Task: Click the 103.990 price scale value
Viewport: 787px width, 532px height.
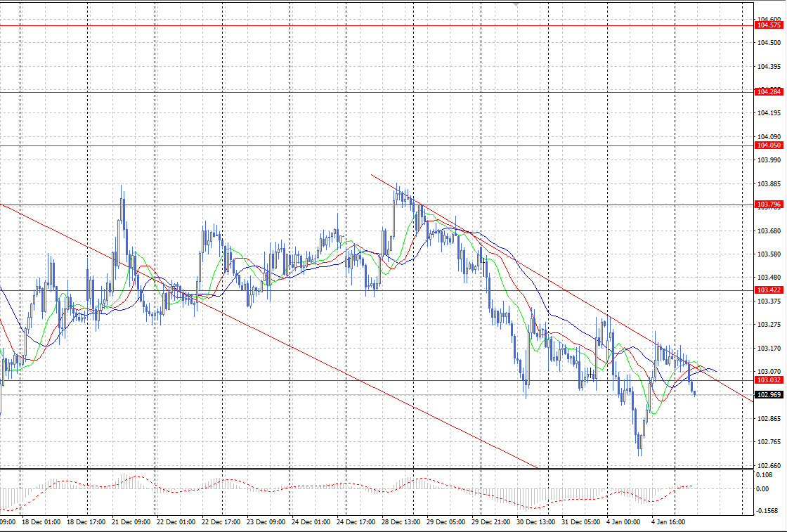Action: (769, 160)
